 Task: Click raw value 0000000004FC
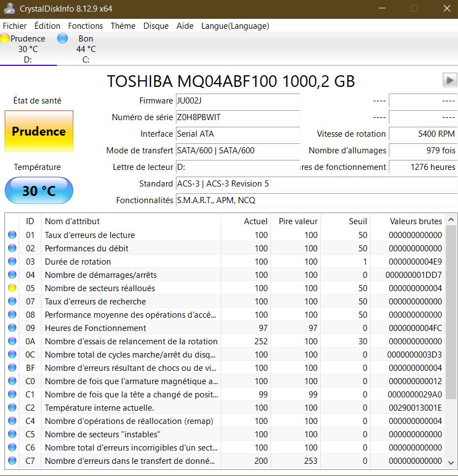[x=415, y=328]
